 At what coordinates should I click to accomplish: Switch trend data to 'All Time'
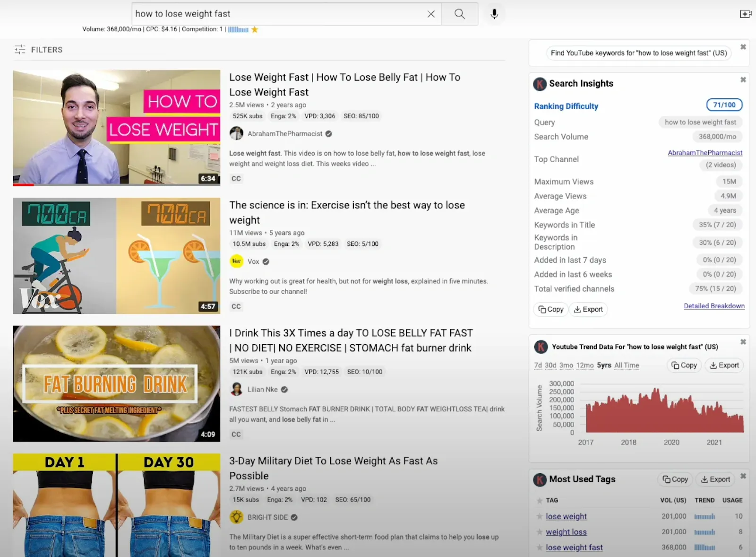tap(627, 365)
